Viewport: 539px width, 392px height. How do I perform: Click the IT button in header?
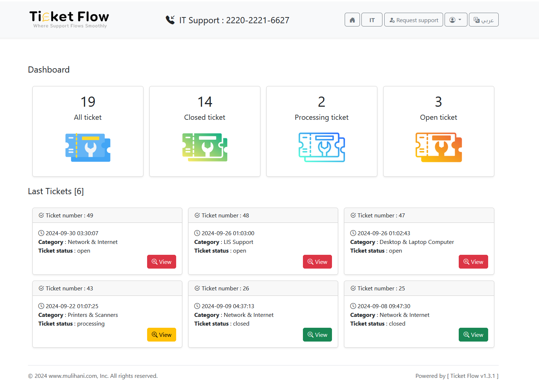point(372,20)
